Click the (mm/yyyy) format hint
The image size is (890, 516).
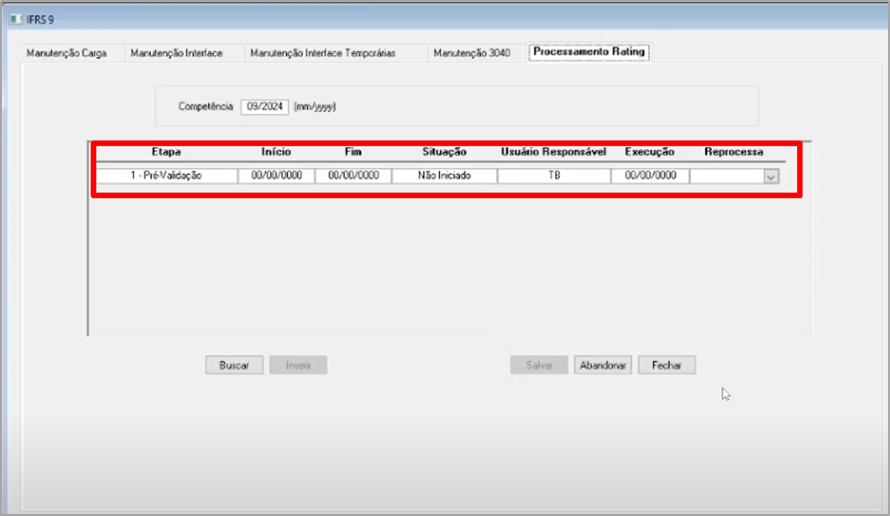coord(315,107)
